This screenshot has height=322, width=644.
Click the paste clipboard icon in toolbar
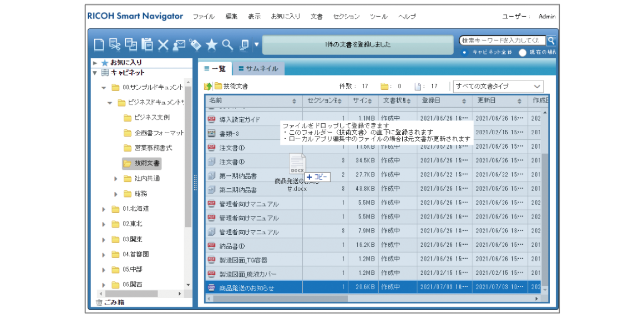pyautogui.click(x=147, y=45)
